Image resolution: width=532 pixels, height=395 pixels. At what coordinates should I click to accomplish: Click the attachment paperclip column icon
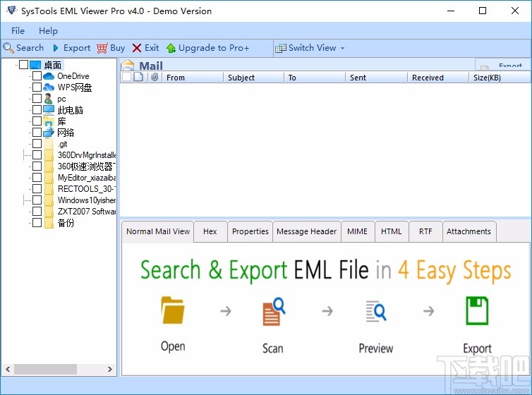[x=155, y=77]
